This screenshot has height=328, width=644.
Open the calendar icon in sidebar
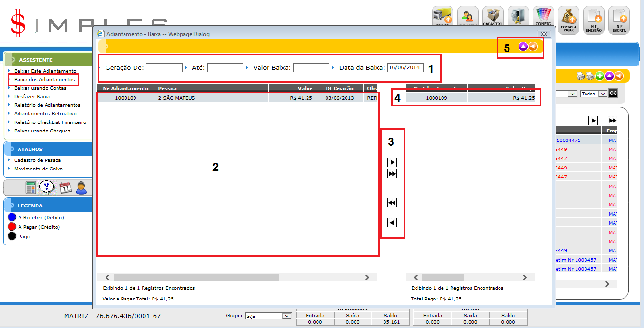[65, 188]
